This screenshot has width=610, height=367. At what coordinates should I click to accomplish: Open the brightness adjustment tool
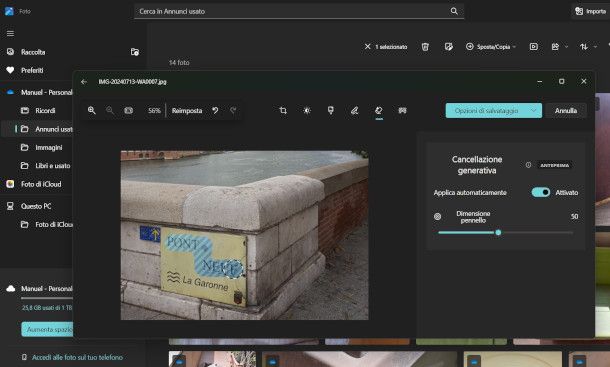coord(307,111)
